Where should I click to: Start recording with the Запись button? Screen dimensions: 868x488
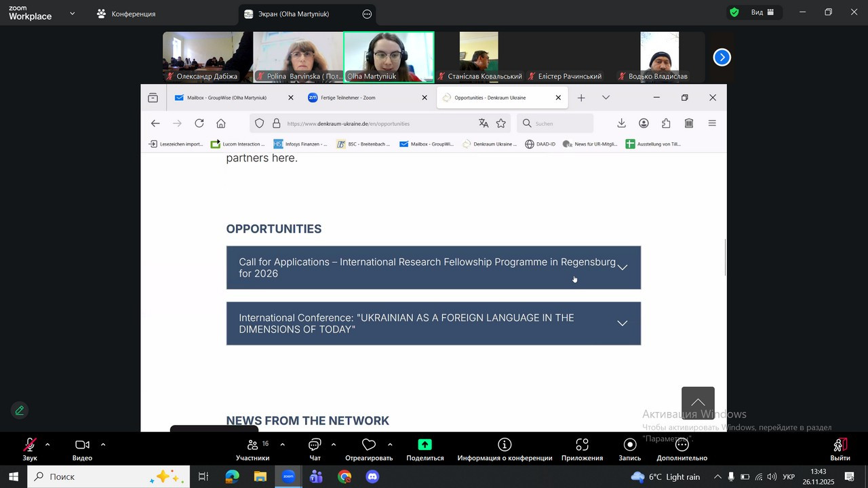pyautogui.click(x=630, y=449)
